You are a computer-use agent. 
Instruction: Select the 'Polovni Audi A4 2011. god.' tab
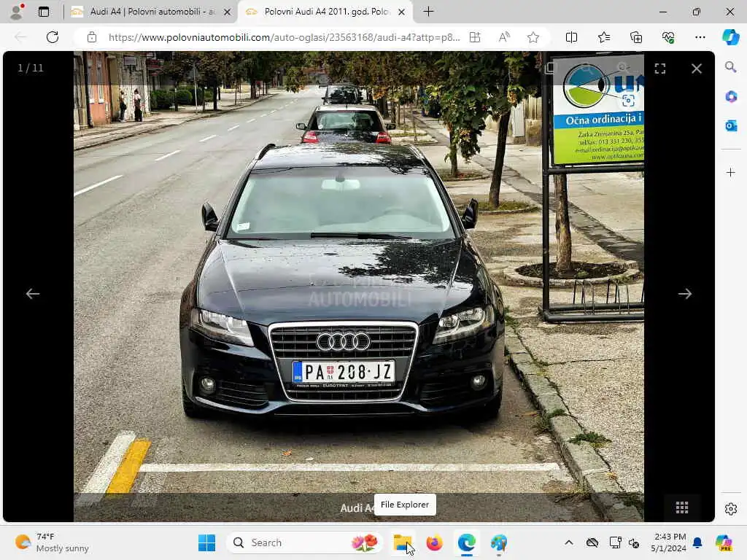326,12
